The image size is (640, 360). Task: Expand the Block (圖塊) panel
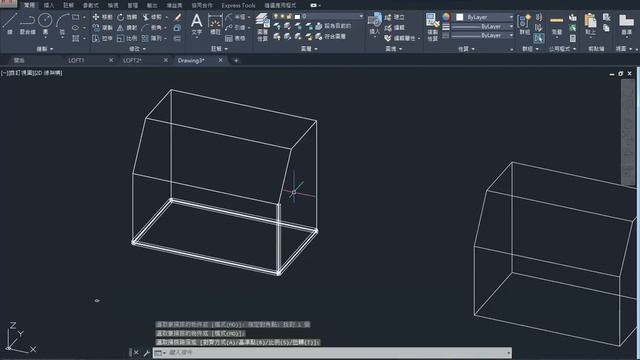(393, 49)
